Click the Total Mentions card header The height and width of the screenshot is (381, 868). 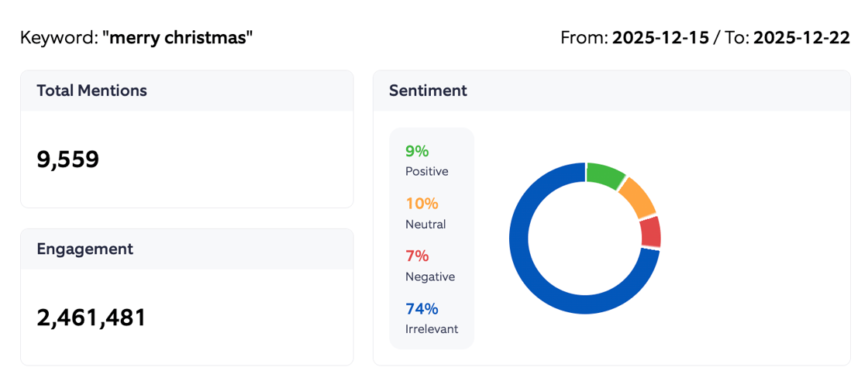coord(92,91)
